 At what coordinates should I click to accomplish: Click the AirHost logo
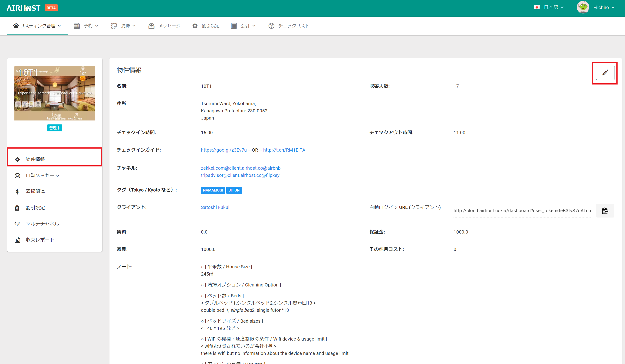point(23,8)
